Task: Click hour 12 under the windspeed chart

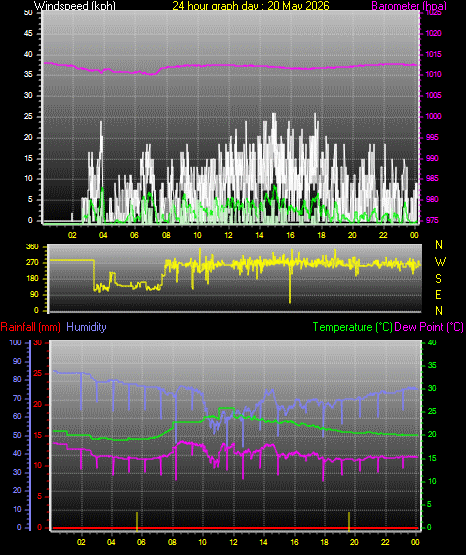Action: pyautogui.click(x=228, y=235)
